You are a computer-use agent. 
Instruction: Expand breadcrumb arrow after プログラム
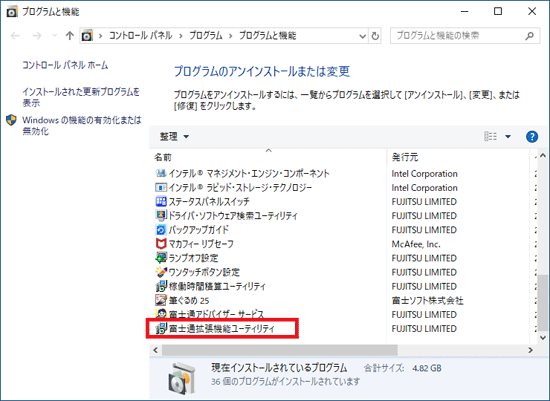[x=231, y=36]
